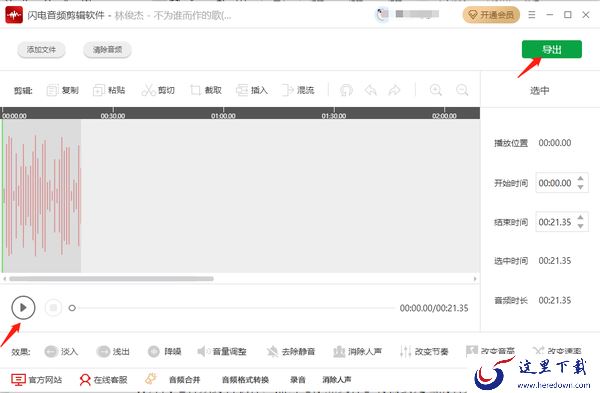
Task: Click the 01:30.00 ruler mark
Action: (x=334, y=116)
